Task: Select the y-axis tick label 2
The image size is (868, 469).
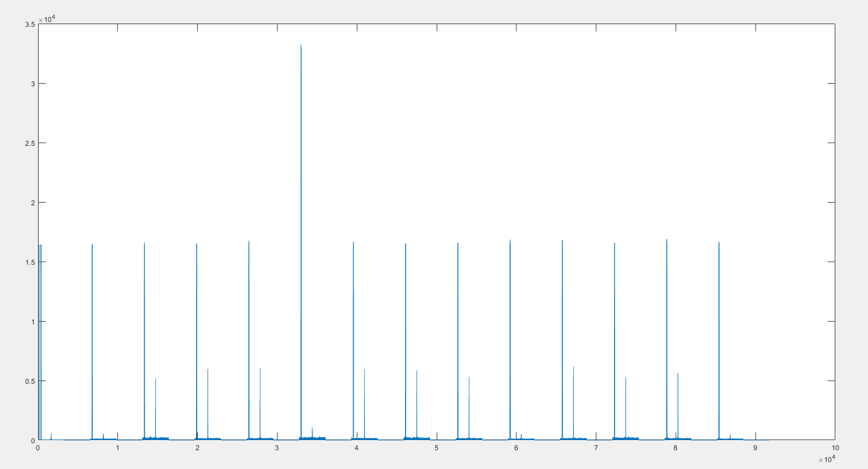Action: pyautogui.click(x=33, y=203)
